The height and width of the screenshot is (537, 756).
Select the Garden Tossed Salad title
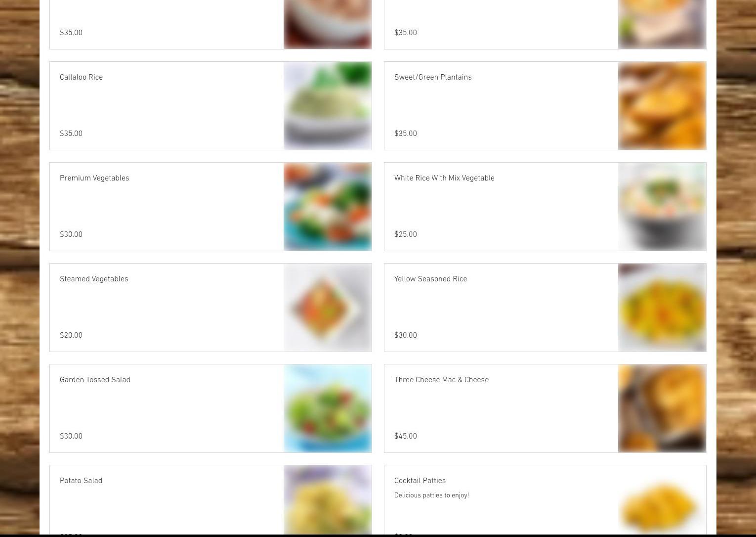pos(95,380)
